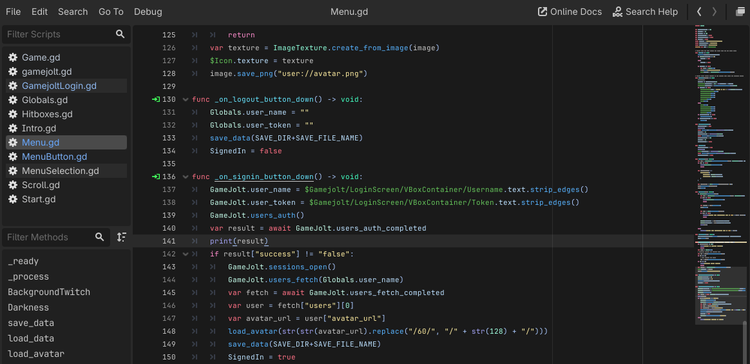The width and height of the screenshot is (750, 364).
Task: Click the gear icon beside gamejolt.gd
Action: (12, 72)
